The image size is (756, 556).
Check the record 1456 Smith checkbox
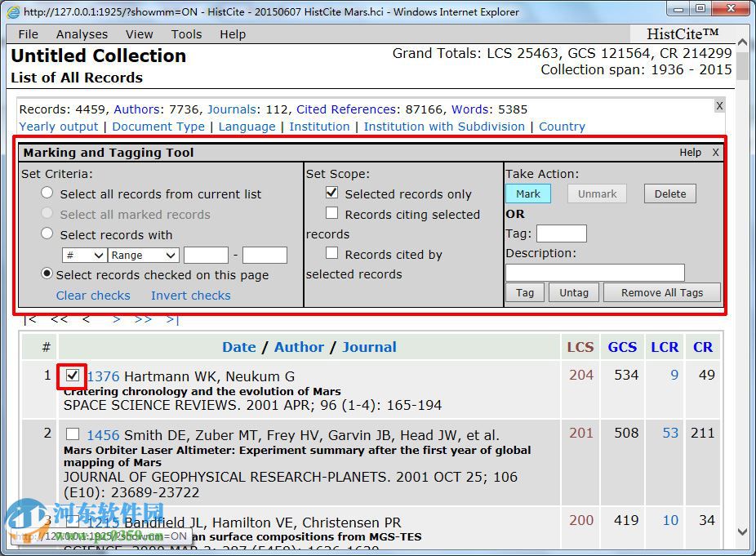click(73, 434)
